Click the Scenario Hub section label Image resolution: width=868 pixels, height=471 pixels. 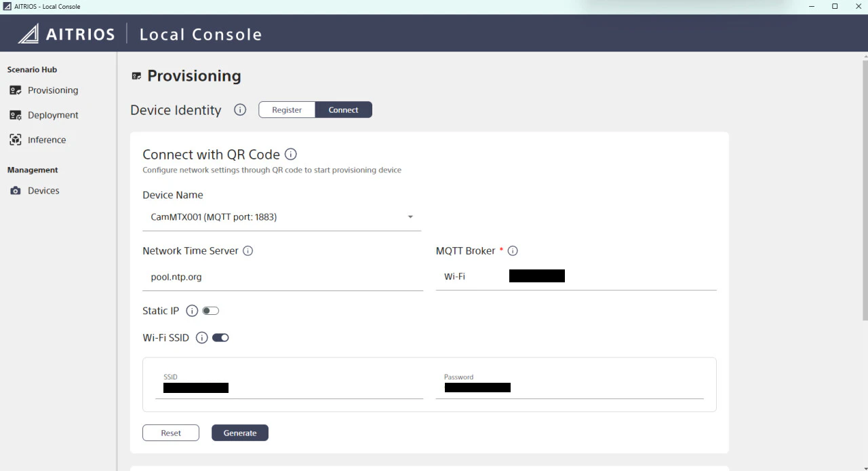click(32, 70)
